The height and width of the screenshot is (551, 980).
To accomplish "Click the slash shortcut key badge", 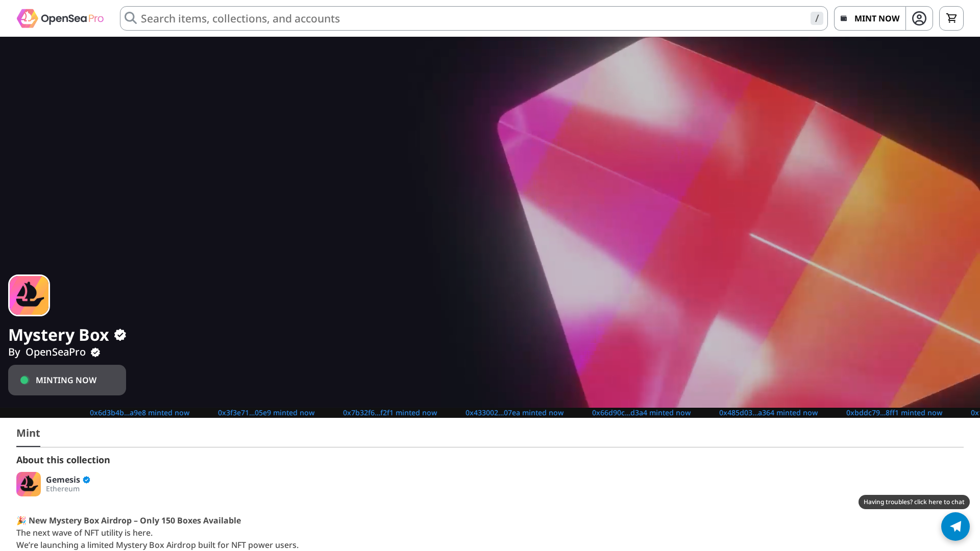I will [817, 18].
